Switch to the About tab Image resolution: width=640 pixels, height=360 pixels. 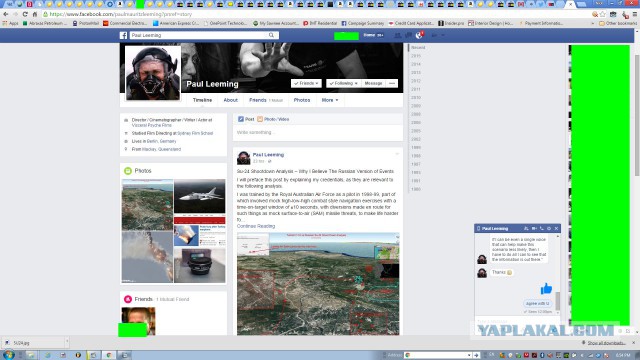(x=231, y=100)
